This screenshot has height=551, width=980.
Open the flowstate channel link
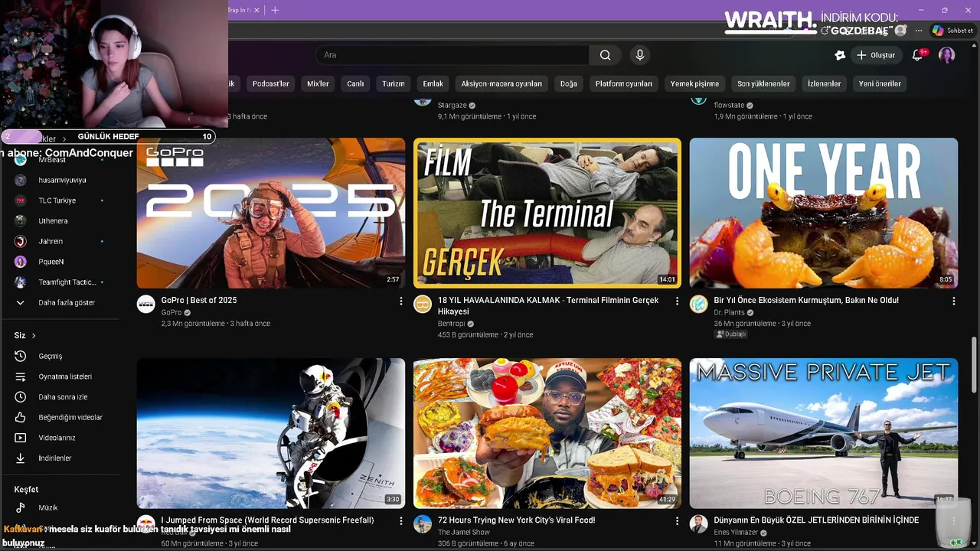(729, 105)
